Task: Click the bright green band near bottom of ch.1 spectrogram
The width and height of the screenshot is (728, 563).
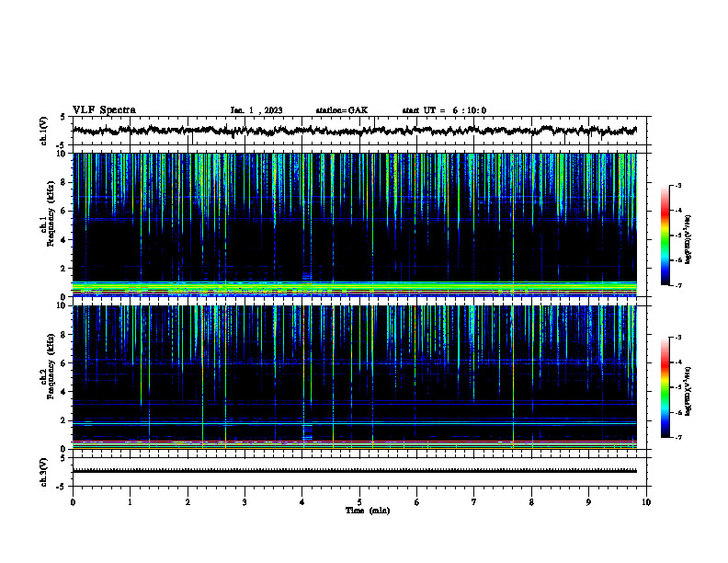Action: pyautogui.click(x=354, y=287)
